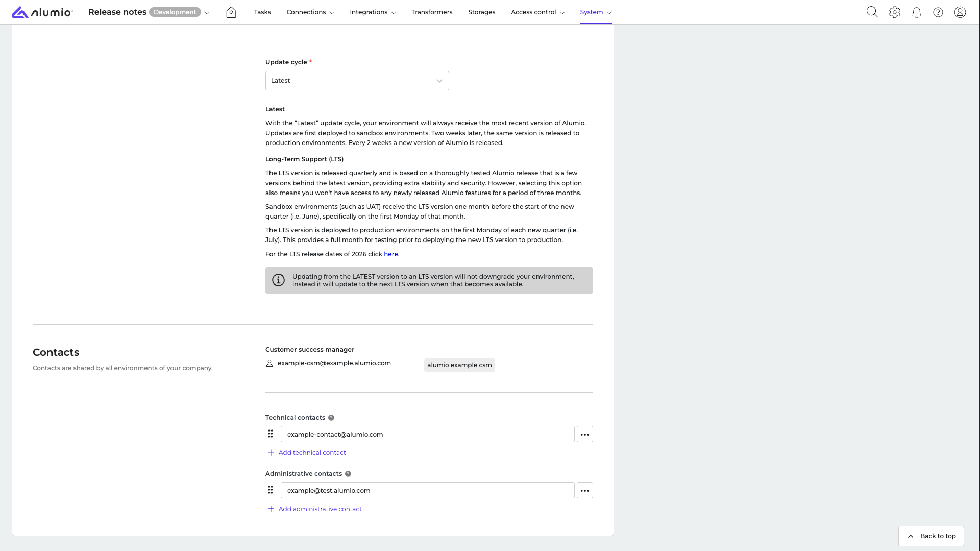
Task: Add an administrative contact
Action: pyautogui.click(x=314, y=509)
